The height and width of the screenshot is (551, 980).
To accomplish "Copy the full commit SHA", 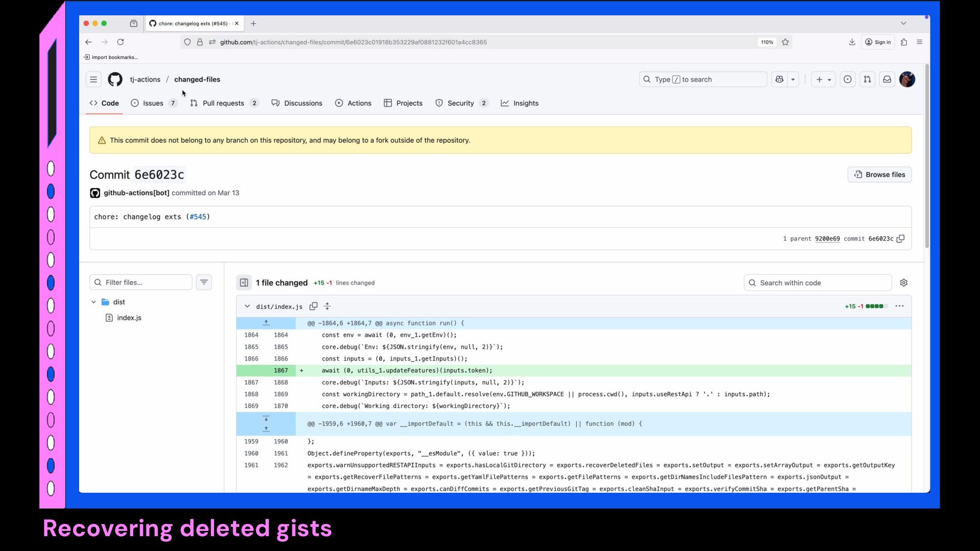I will pyautogui.click(x=901, y=239).
